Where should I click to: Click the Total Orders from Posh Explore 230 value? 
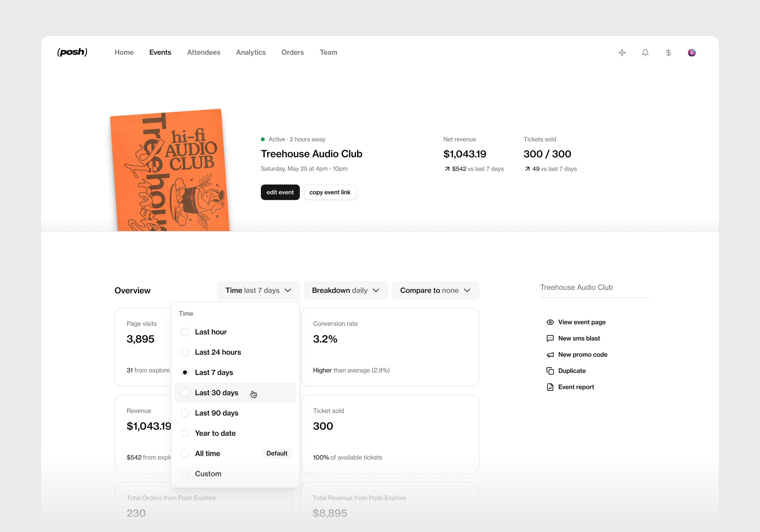[136, 513]
